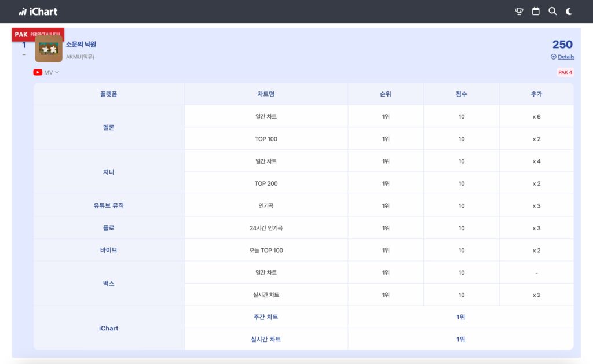This screenshot has height=364, width=593.
Task: Click the 차트명 column header
Action: 266,94
